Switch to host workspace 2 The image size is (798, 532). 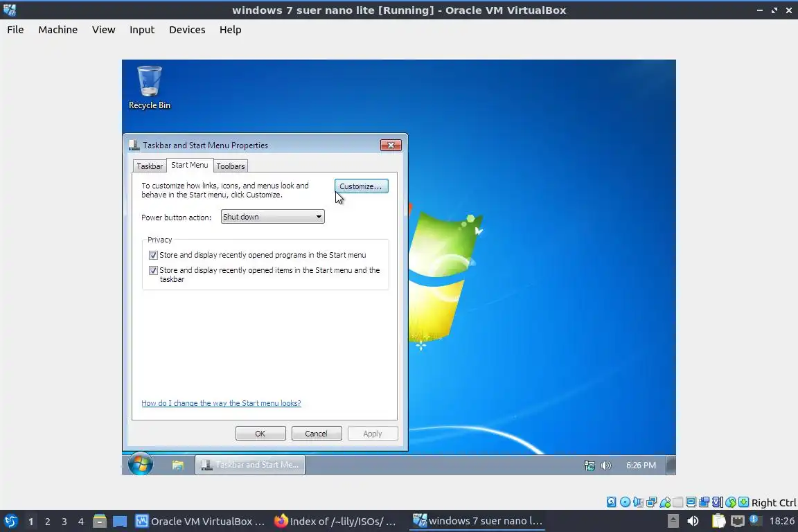pyautogui.click(x=47, y=522)
